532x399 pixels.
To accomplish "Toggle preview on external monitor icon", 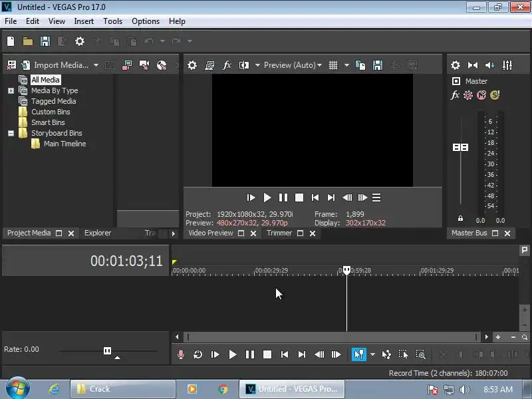I will tap(209, 65).
